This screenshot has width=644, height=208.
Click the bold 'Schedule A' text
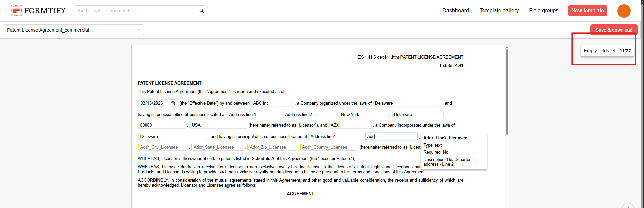click(x=263, y=159)
